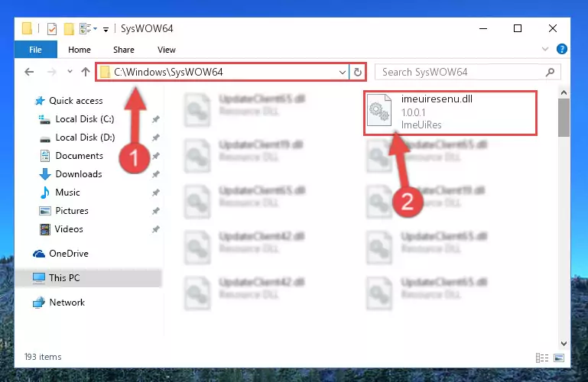Switch to the View ribbon tab
The image size is (588, 382).
point(167,50)
